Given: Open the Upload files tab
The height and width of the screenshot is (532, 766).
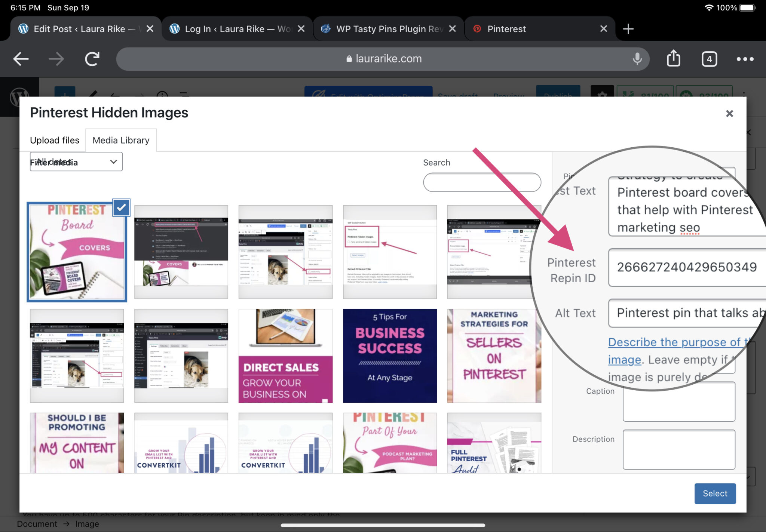Looking at the screenshot, I should click(55, 140).
